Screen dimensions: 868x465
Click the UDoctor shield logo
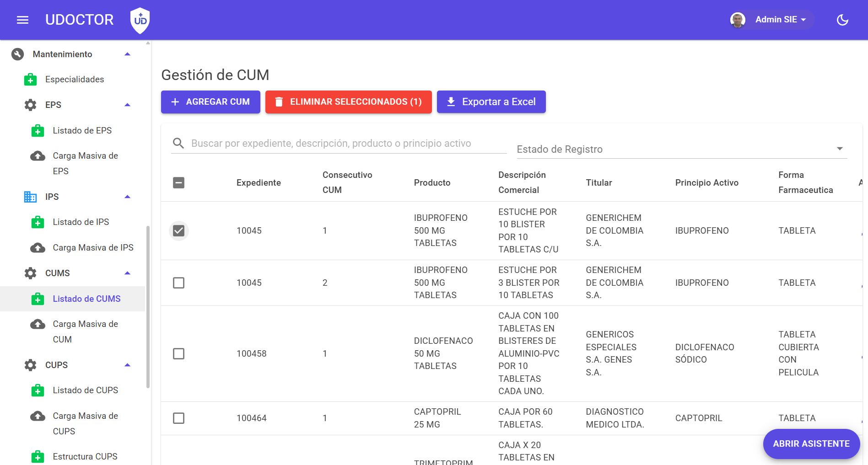(140, 20)
